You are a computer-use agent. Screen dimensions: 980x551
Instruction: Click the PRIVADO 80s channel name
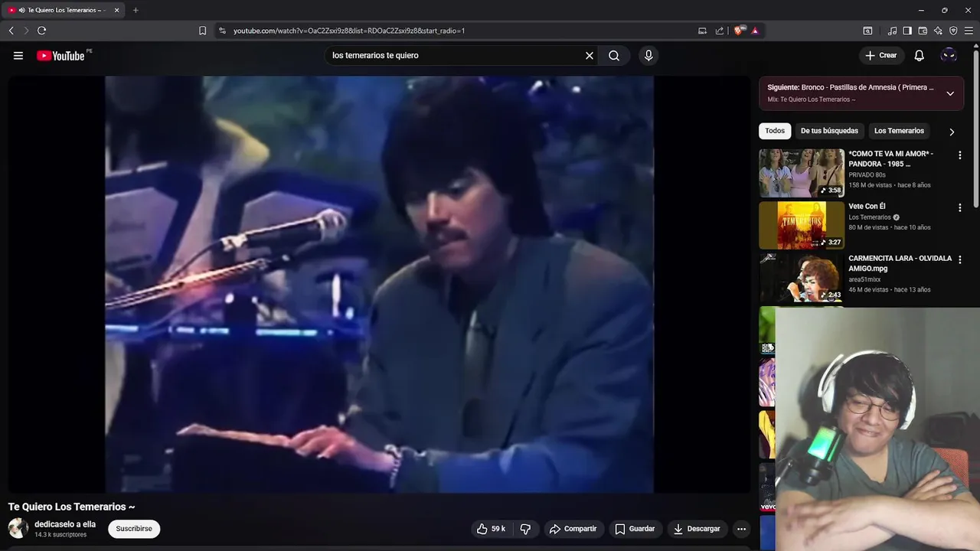point(867,175)
